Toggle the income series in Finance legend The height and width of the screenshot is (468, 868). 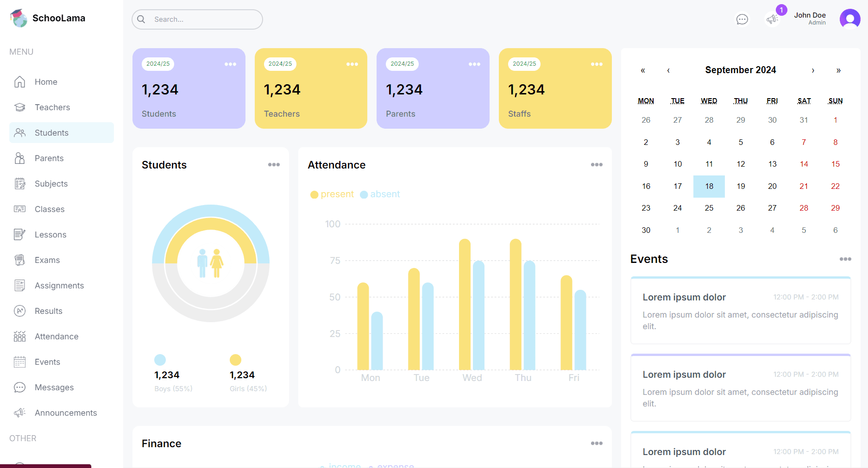point(340,465)
